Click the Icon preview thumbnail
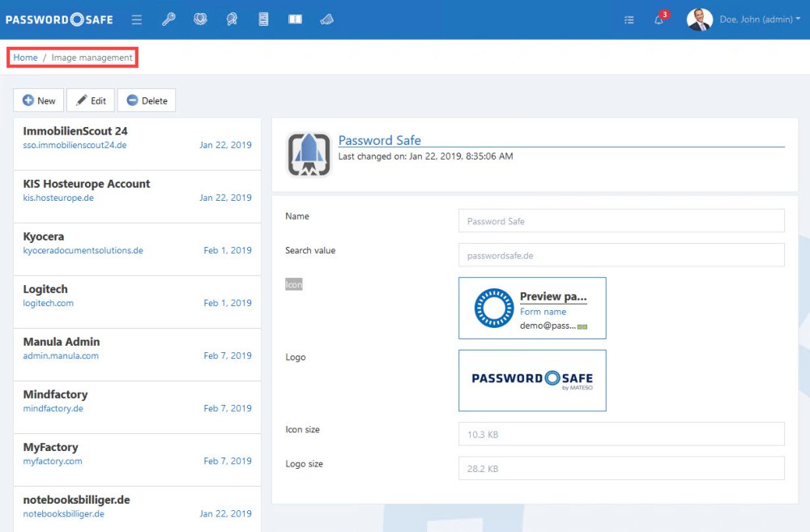This screenshot has width=810, height=532. 533,309
